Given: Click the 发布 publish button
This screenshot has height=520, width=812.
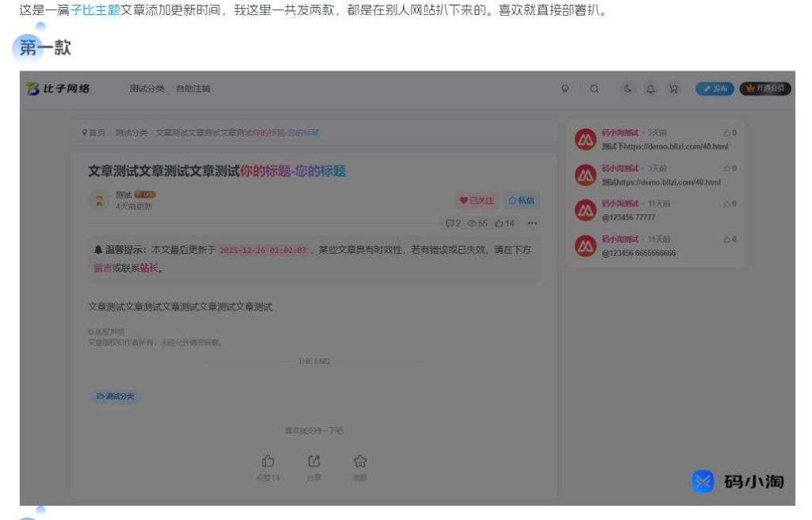Looking at the screenshot, I should click(714, 89).
